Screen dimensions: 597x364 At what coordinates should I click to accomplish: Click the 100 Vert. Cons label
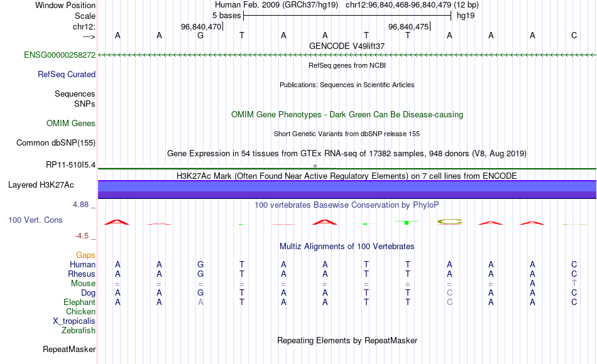click(35, 220)
